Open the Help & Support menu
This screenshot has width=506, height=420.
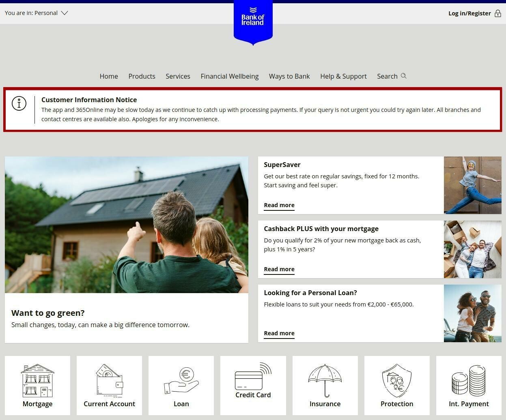(343, 76)
